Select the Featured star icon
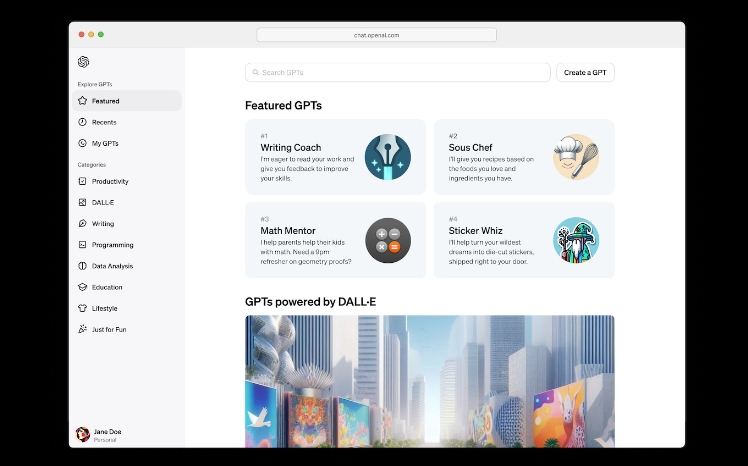The height and width of the screenshot is (466, 748). coord(83,101)
